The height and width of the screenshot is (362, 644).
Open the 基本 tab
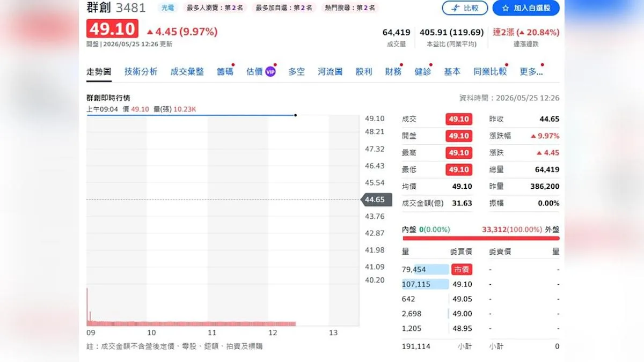coord(452,71)
